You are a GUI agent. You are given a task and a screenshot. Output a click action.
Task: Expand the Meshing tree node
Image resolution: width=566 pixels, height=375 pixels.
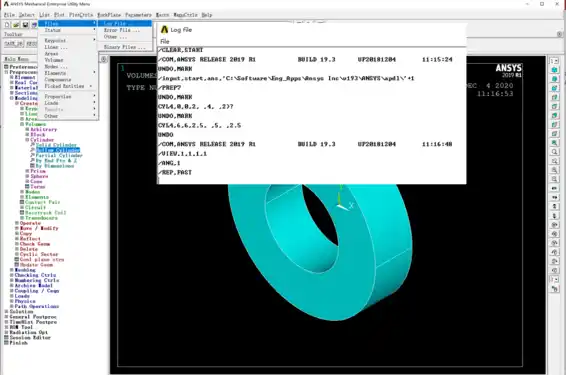coord(12,270)
